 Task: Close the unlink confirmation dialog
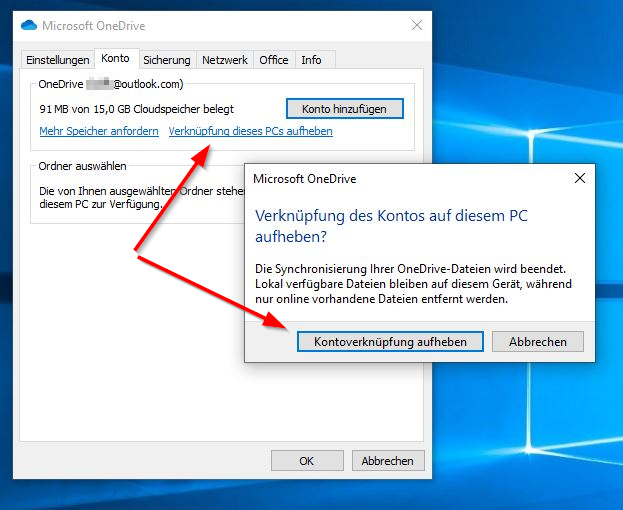point(580,178)
